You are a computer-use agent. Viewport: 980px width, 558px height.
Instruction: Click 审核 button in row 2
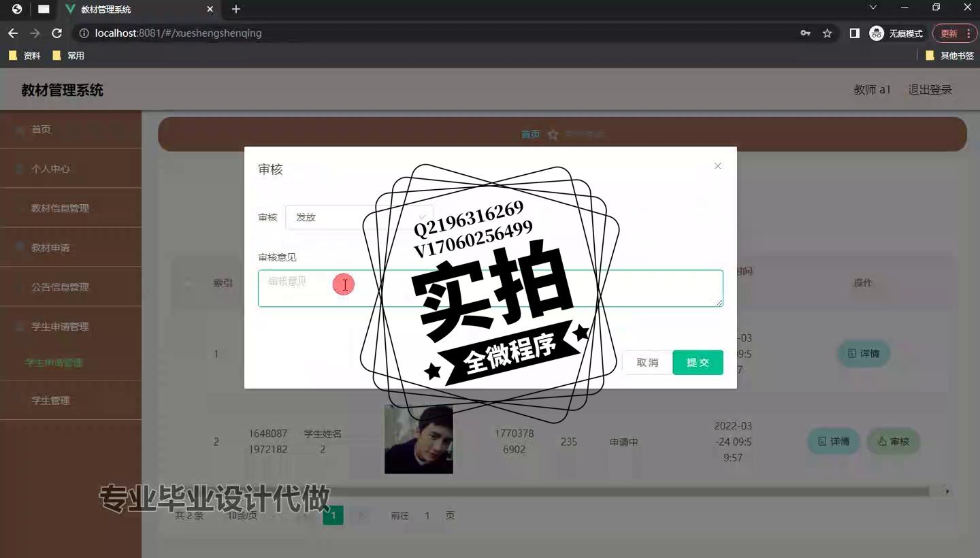coord(893,442)
